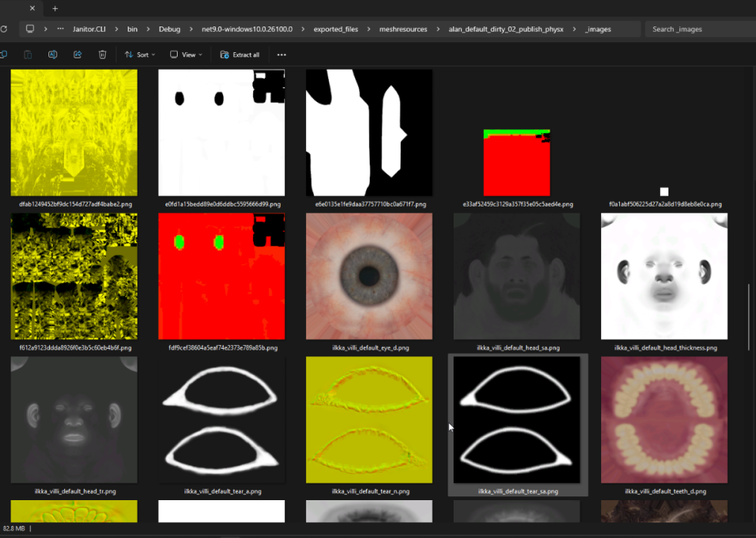
Task: Open the See more ellipsis menu
Action: (x=282, y=54)
